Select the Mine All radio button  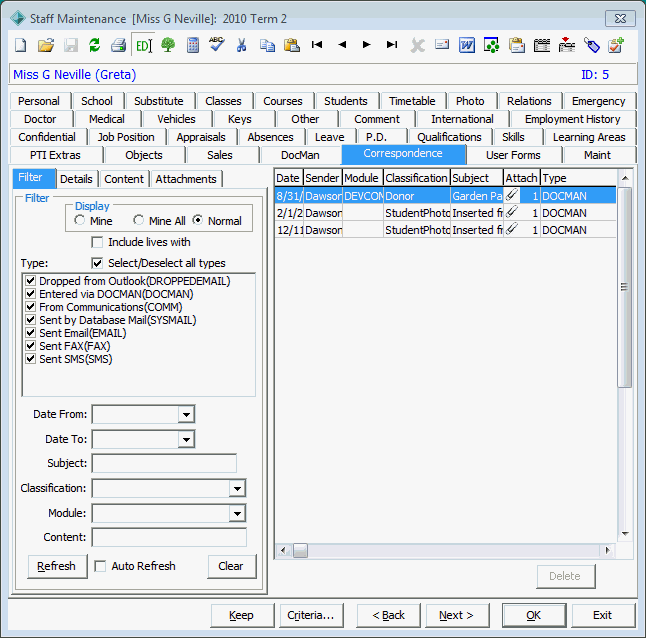coord(138,220)
